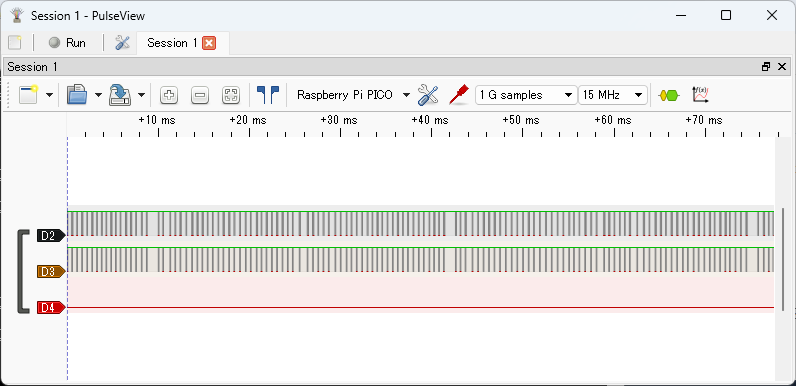Click the add math signal icon

click(x=700, y=95)
